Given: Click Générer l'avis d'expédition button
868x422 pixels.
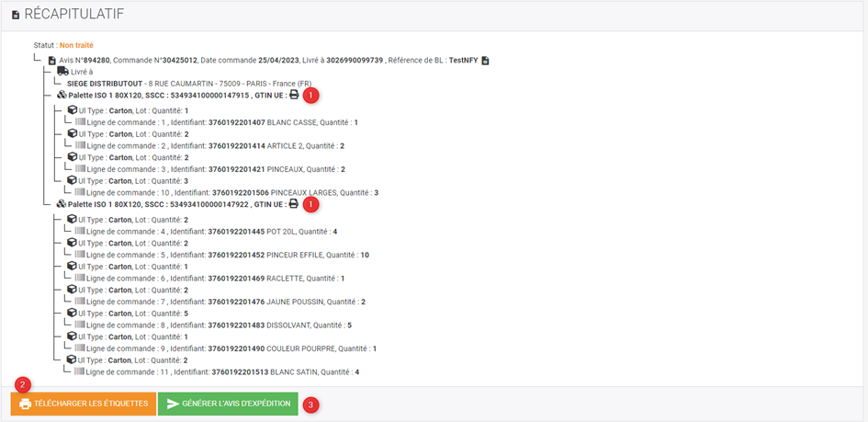Looking at the screenshot, I should tap(228, 404).
